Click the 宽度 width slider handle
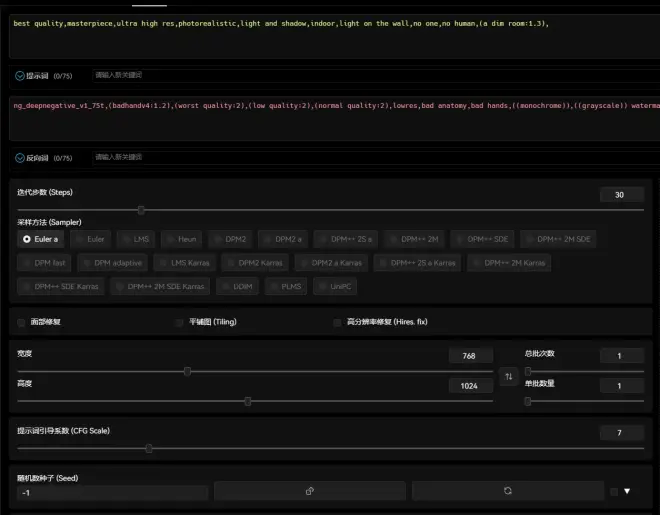 (x=187, y=371)
